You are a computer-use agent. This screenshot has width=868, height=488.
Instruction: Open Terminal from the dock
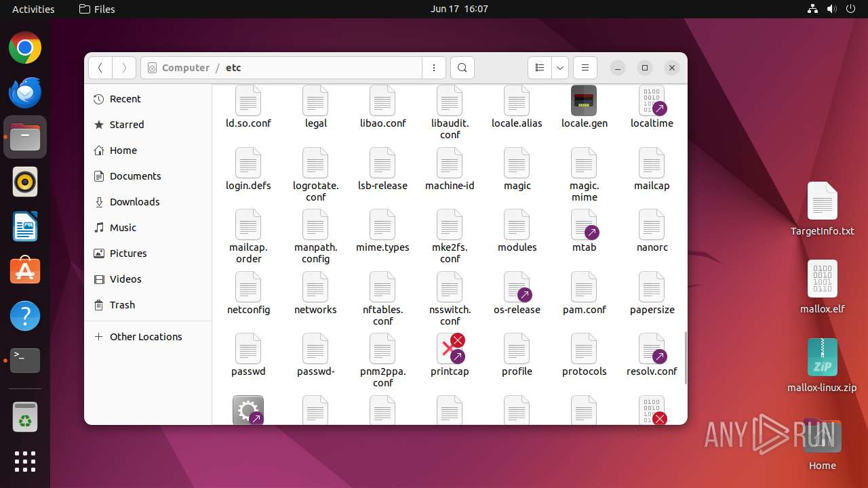pyautogui.click(x=25, y=361)
